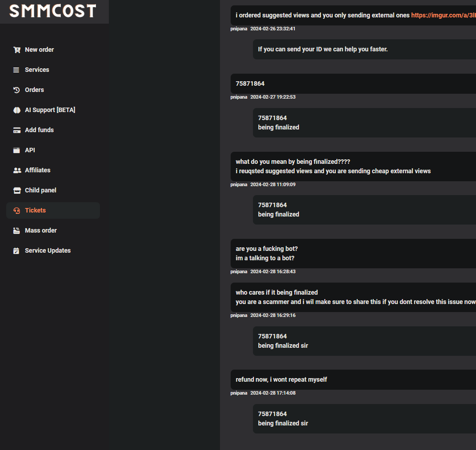Click the Tickets headset icon
The height and width of the screenshot is (450, 476).
17,211
